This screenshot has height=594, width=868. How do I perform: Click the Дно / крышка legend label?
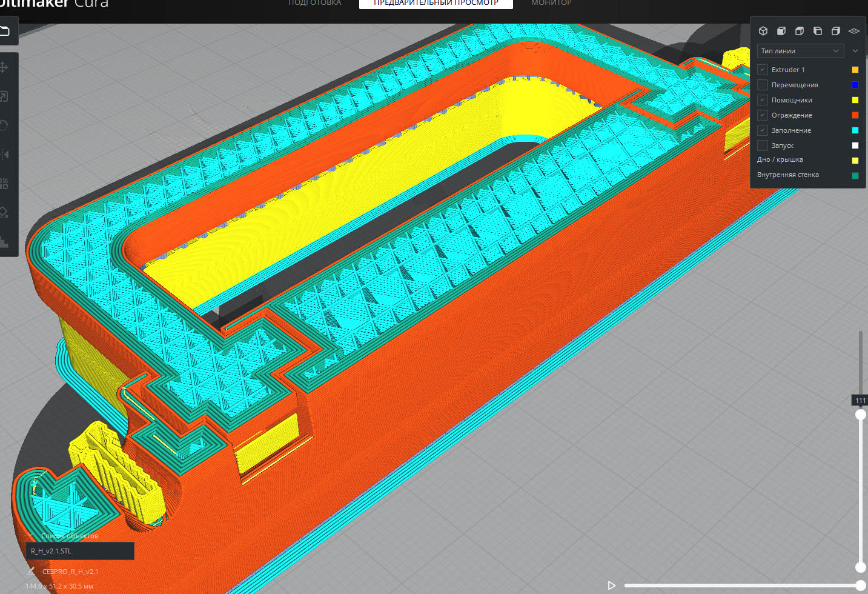[x=780, y=159]
